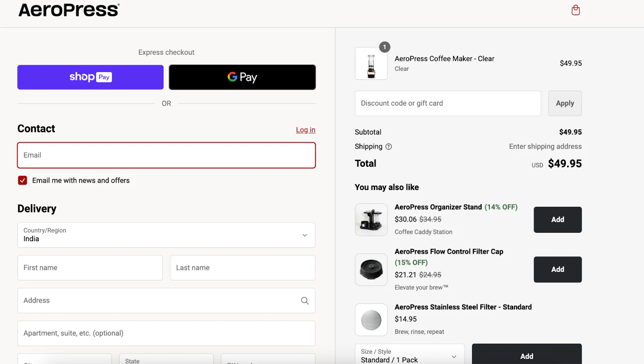This screenshot has width=644, height=364.
Task: Click the AeroPress logo
Action: [x=69, y=10]
